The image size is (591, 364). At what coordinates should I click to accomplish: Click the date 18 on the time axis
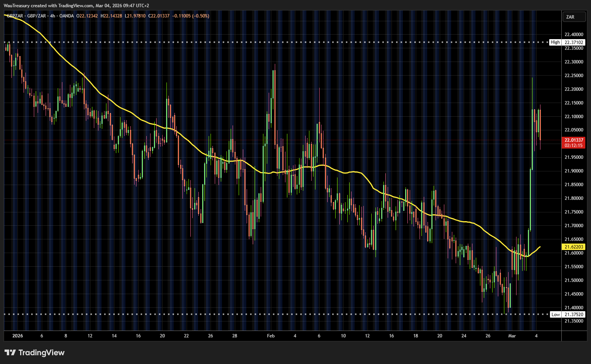click(x=415, y=336)
